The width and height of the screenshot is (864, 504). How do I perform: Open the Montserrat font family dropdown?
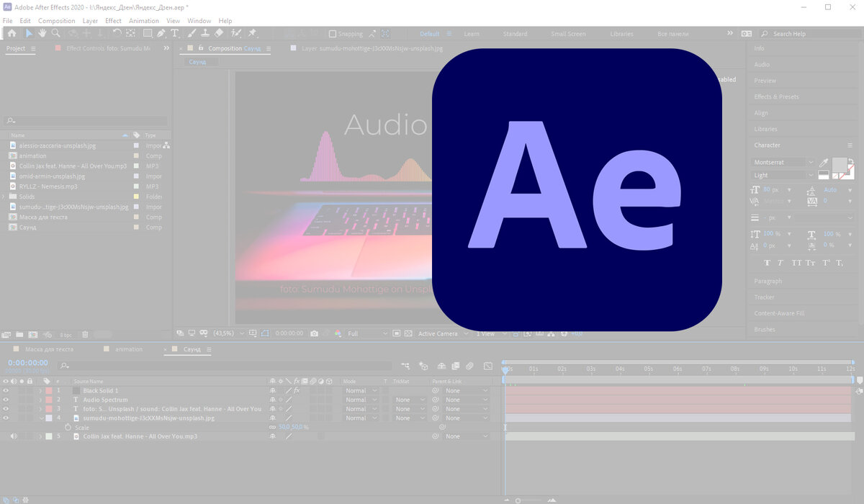pos(783,163)
